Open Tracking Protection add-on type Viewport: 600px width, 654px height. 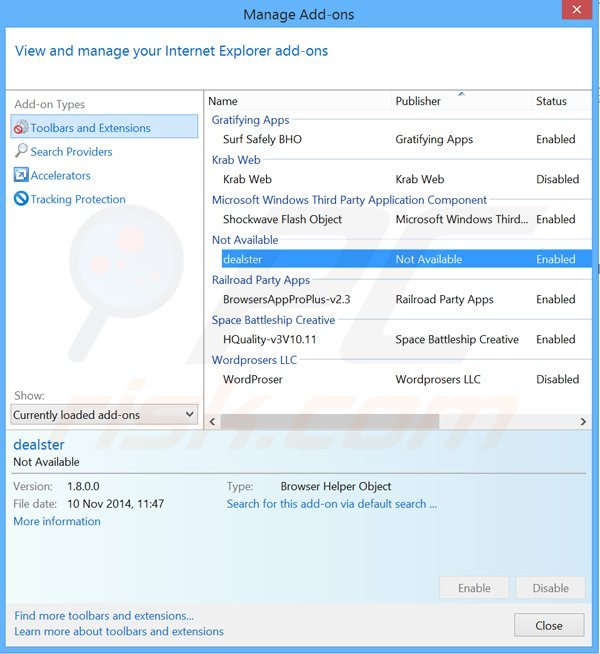tap(78, 199)
